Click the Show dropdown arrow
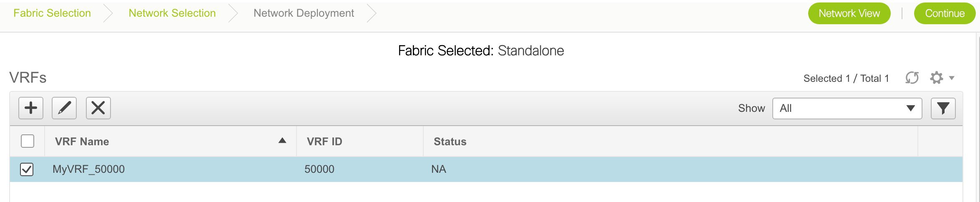Screen dimensions: 980x202 (911, 109)
